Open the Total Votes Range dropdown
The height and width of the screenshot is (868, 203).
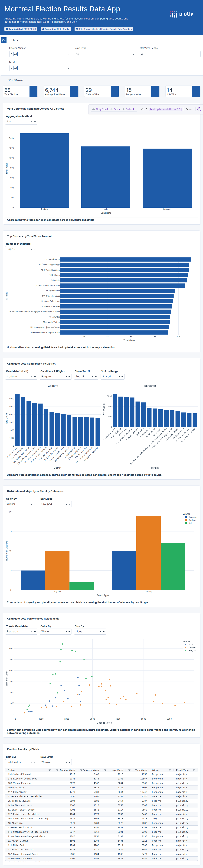198,54
